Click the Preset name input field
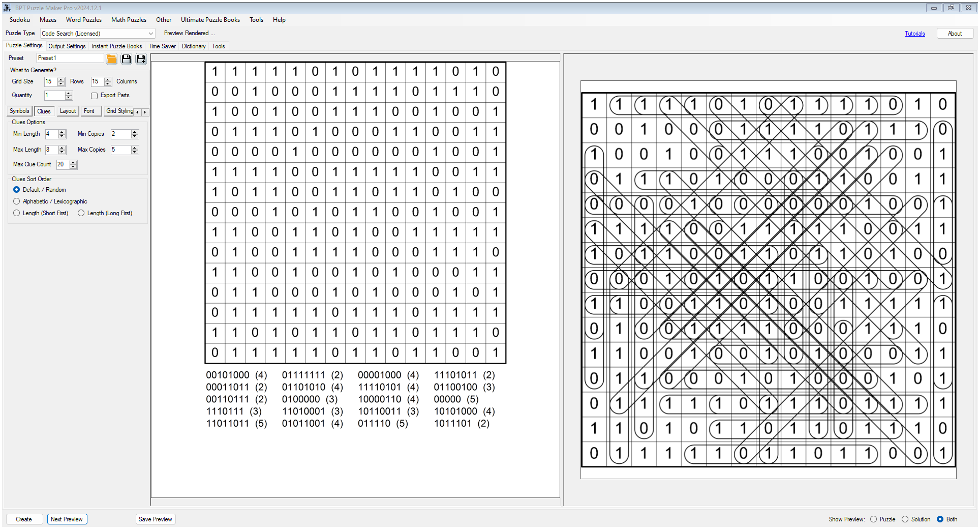The image size is (980, 529). [x=70, y=58]
